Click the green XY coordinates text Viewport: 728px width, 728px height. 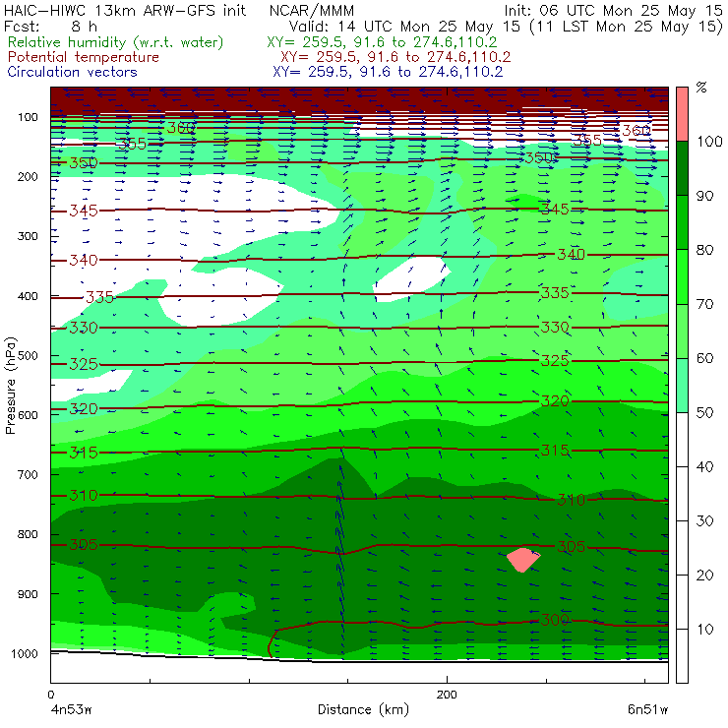pyautogui.click(x=382, y=42)
